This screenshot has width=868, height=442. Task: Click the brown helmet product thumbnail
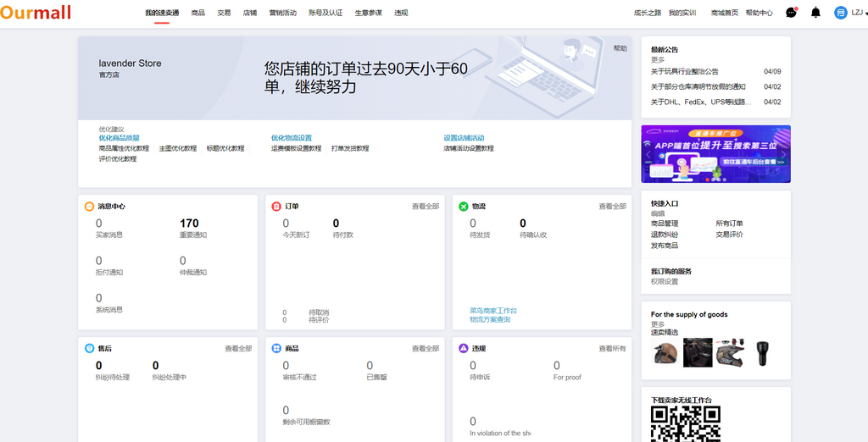click(x=666, y=352)
